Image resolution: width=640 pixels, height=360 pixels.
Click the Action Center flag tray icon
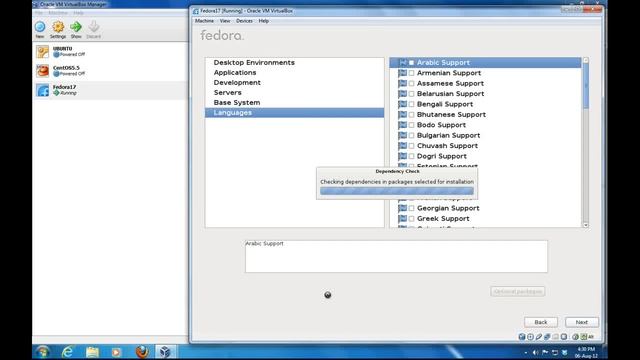(x=545, y=352)
